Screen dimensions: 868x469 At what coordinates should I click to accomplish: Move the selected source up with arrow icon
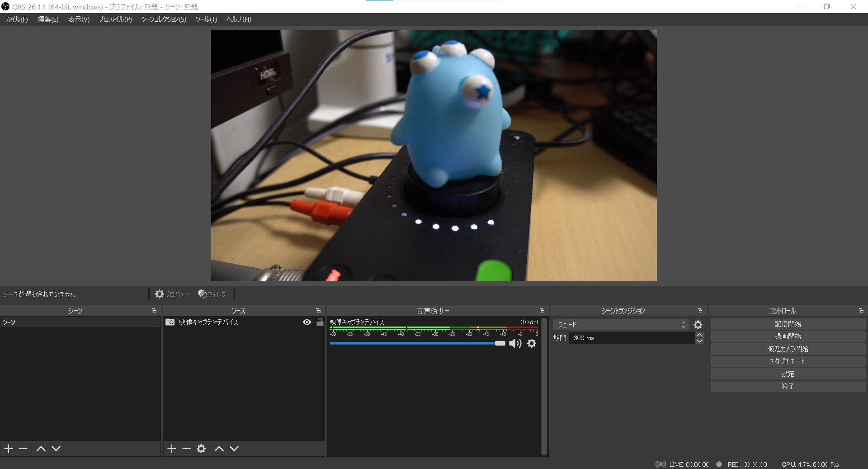(x=219, y=449)
